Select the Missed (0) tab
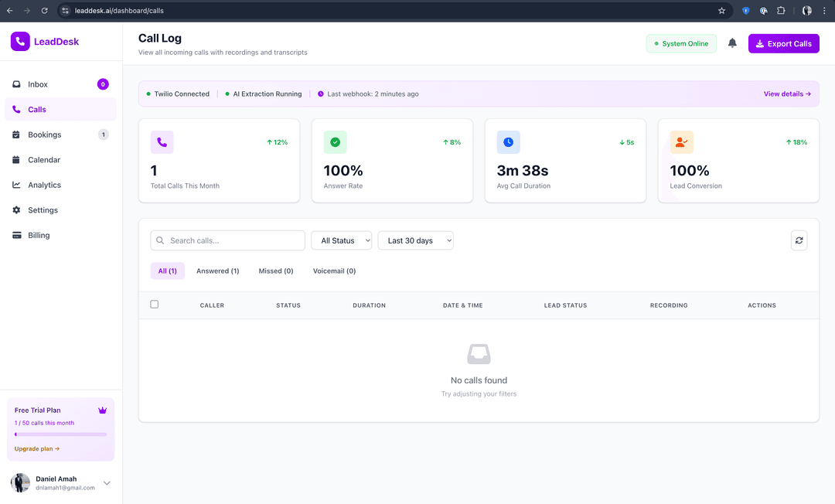 (276, 271)
